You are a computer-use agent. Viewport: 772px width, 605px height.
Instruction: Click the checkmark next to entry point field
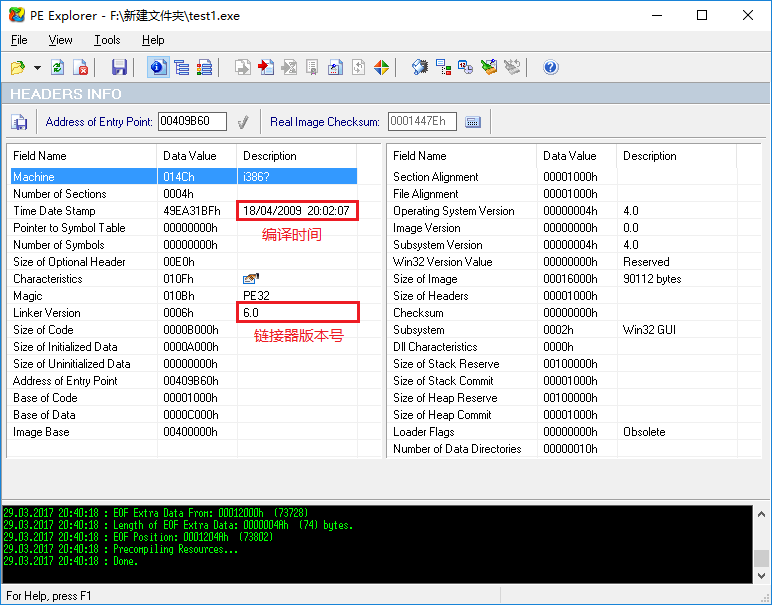pos(243,122)
